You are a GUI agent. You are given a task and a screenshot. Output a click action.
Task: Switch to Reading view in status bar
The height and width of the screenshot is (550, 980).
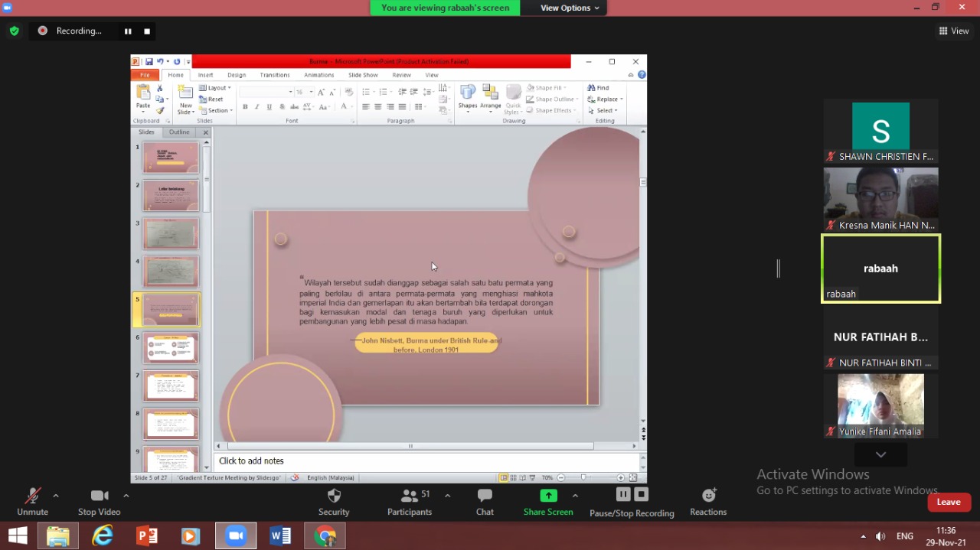[x=523, y=477]
